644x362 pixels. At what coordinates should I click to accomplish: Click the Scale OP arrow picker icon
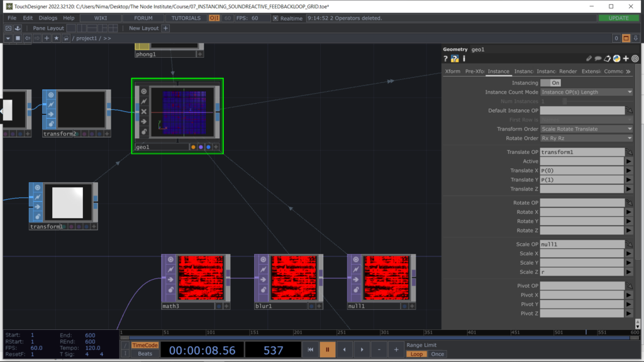[x=629, y=244]
